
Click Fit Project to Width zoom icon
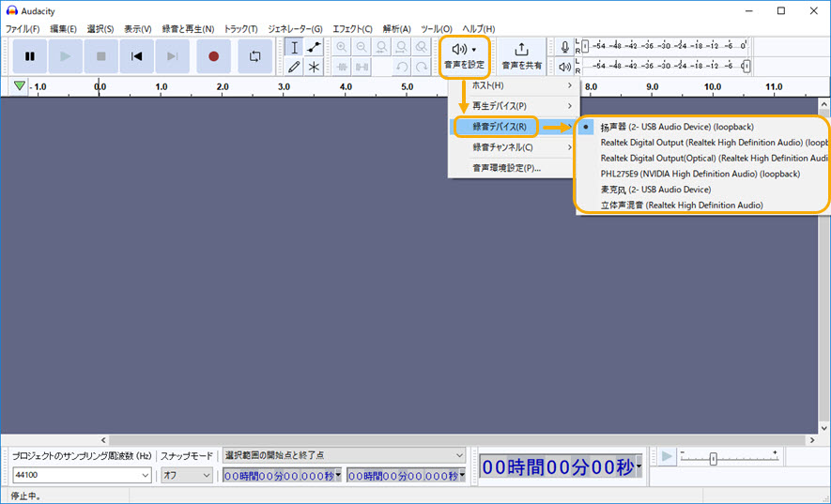pos(401,47)
